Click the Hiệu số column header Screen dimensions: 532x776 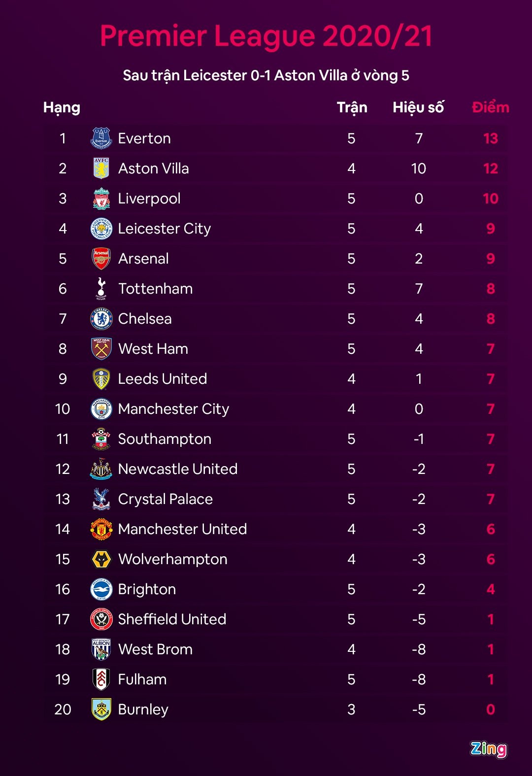418,107
